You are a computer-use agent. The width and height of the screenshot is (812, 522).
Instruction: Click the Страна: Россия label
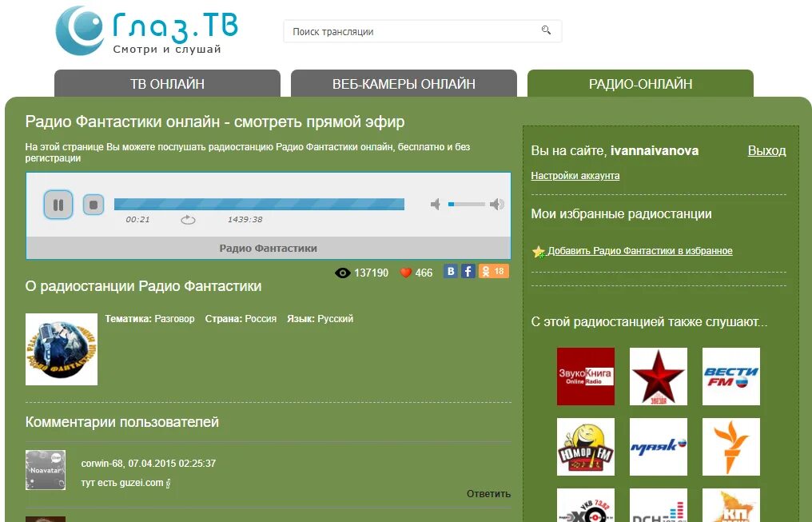click(x=241, y=318)
